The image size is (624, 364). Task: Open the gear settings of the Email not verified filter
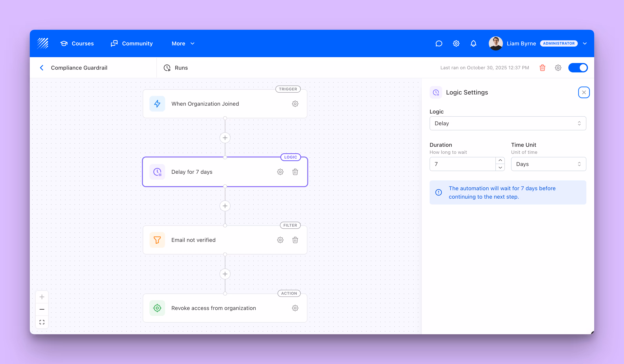coord(280,240)
